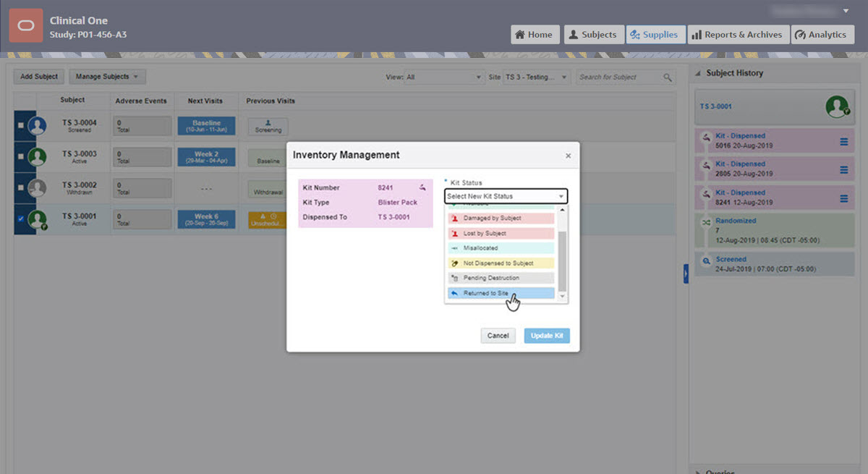The height and width of the screenshot is (474, 868).
Task: Click the TS 3-0004 subject avatar
Action: coord(37,126)
